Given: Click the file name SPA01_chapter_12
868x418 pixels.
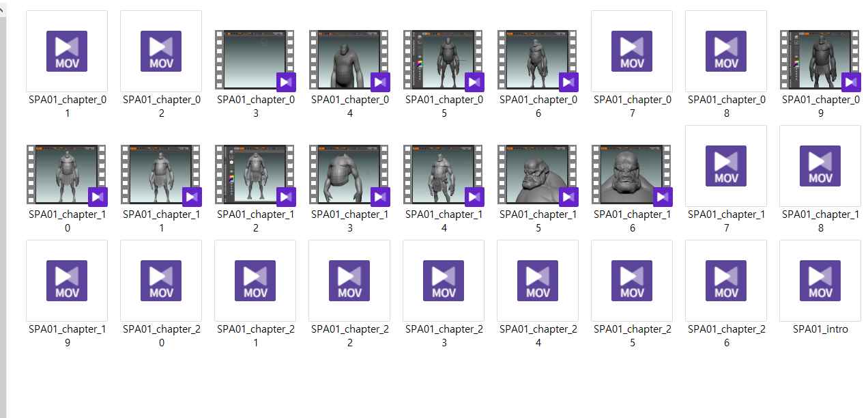Looking at the screenshot, I should point(255,221).
